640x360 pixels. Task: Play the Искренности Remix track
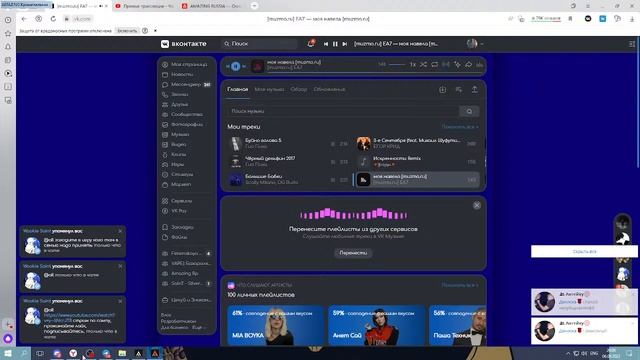click(417, 161)
